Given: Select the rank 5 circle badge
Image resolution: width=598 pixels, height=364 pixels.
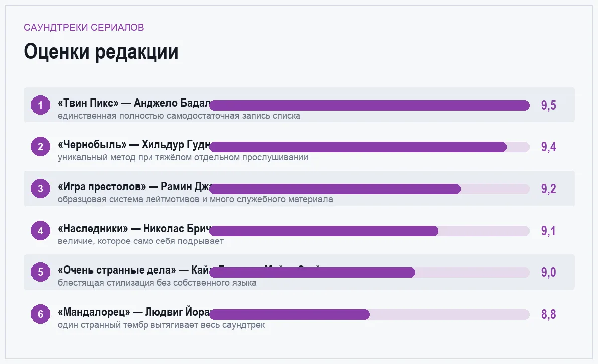Looking at the screenshot, I should (x=41, y=272).
